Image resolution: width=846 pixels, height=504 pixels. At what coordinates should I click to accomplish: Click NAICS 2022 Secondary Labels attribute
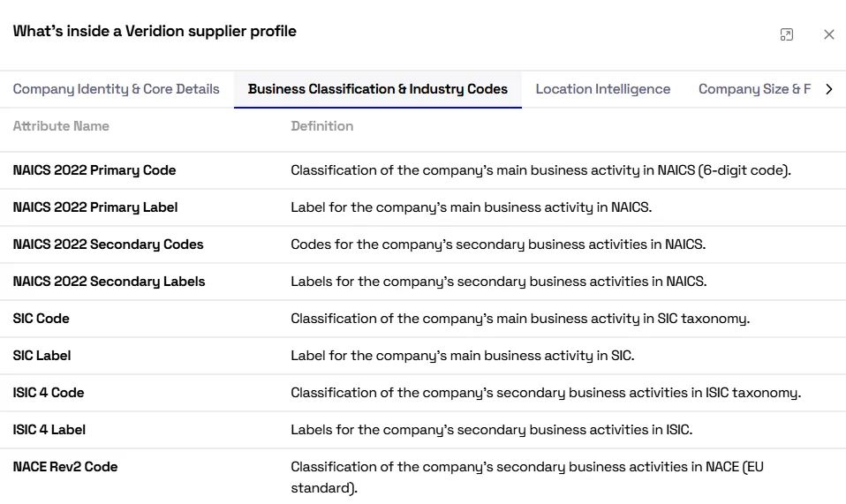tap(109, 282)
